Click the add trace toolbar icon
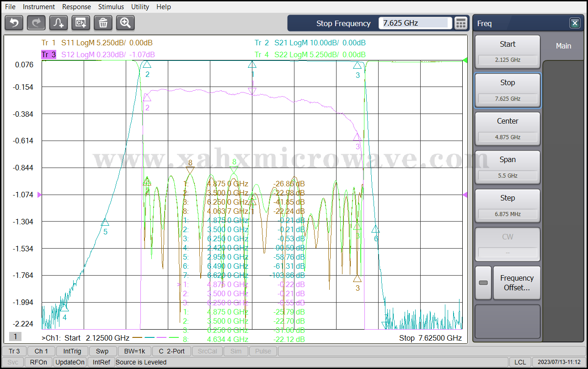Viewport: 588px width, 369px height. coord(59,22)
